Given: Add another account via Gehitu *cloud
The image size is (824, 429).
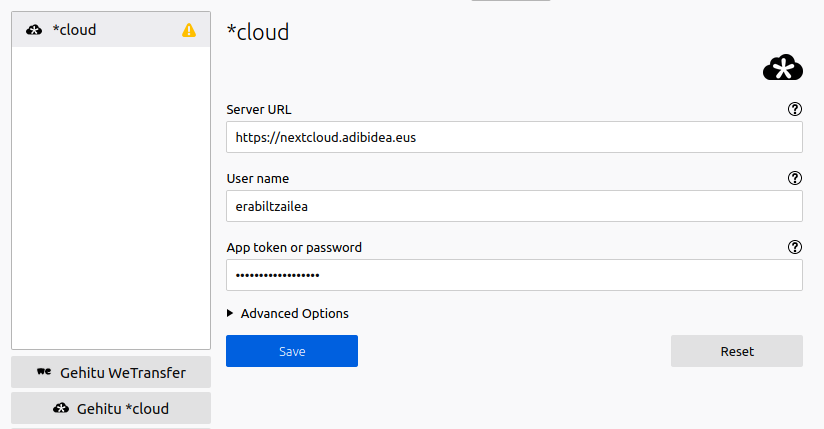Looking at the screenshot, I should pyautogui.click(x=111, y=408).
